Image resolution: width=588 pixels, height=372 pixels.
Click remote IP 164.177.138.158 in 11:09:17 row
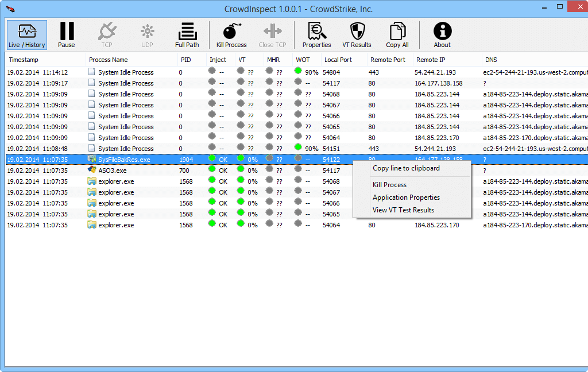tap(438, 83)
